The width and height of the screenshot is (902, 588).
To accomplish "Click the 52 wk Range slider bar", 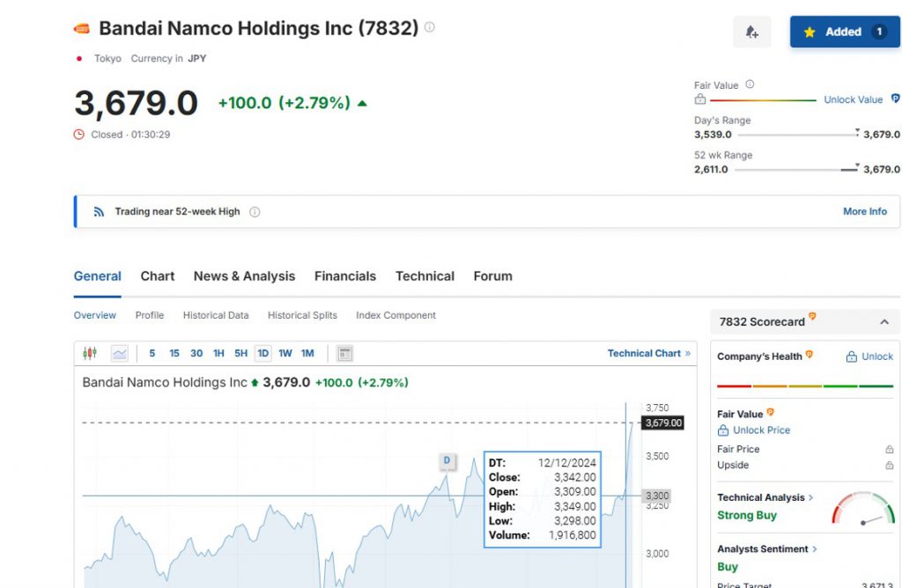I will pyautogui.click(x=796, y=170).
